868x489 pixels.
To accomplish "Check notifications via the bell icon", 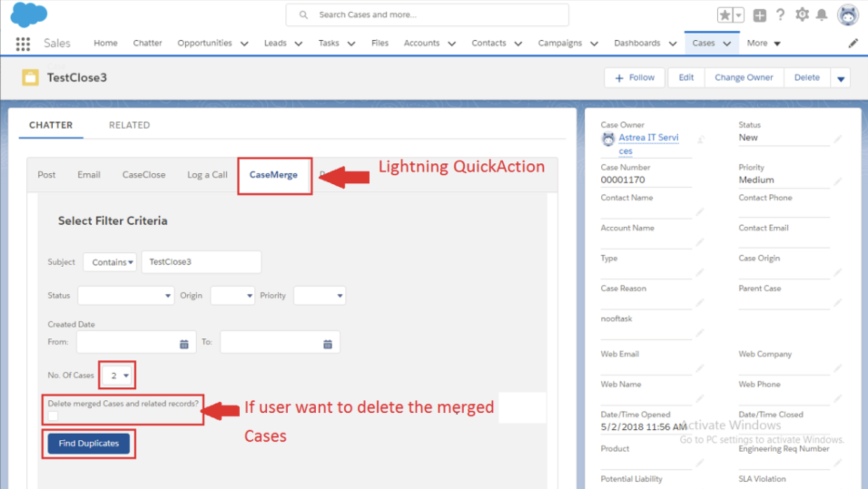I will tap(823, 14).
